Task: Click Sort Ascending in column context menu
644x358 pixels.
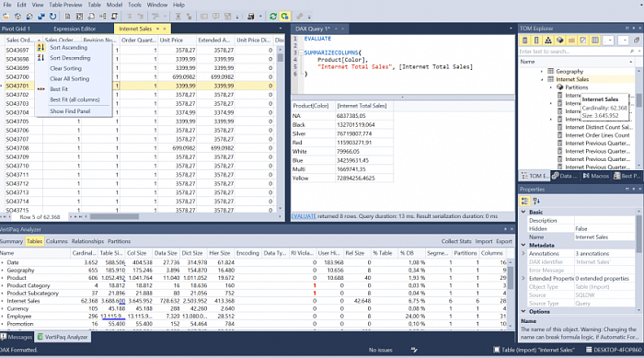Action: tap(69, 48)
